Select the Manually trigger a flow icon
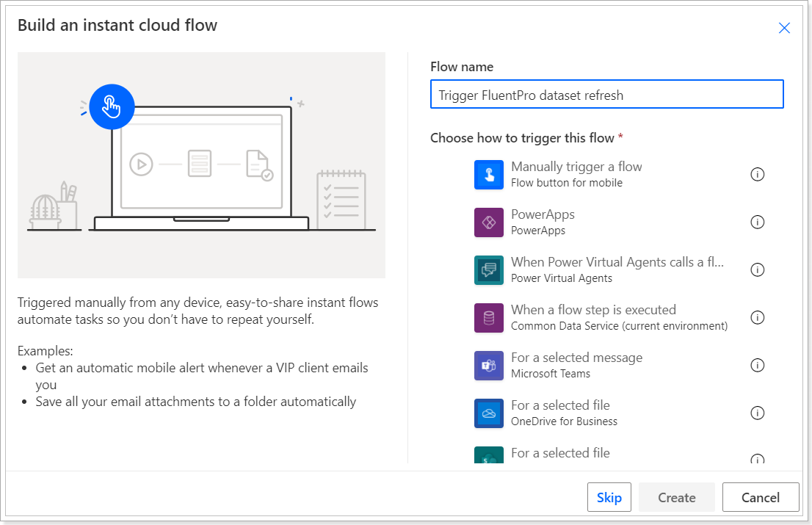The width and height of the screenshot is (812, 525). click(x=489, y=175)
